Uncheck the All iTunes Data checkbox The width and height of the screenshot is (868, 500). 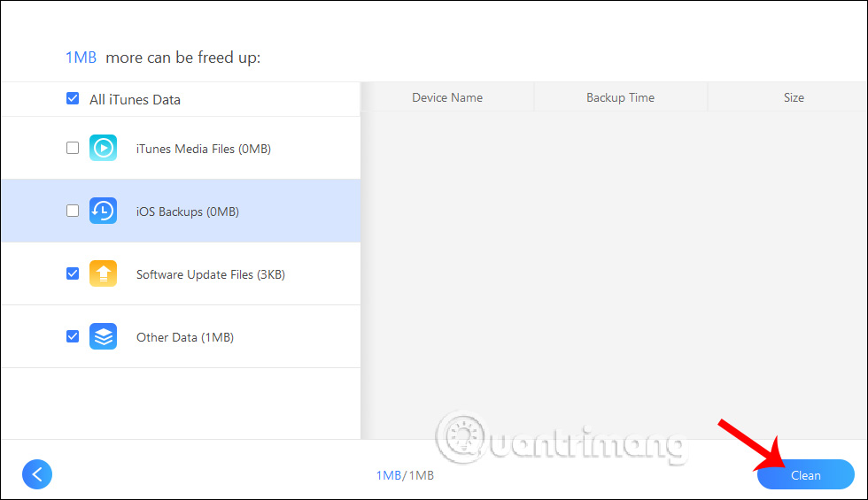click(x=73, y=98)
